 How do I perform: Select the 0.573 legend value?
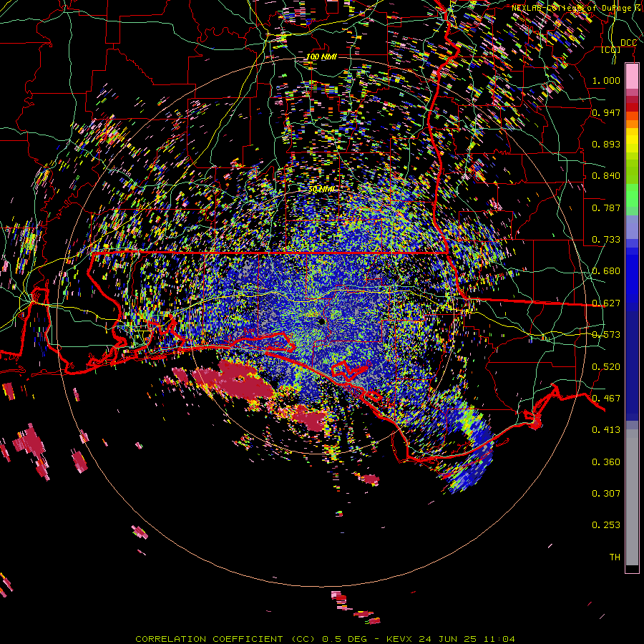click(606, 335)
